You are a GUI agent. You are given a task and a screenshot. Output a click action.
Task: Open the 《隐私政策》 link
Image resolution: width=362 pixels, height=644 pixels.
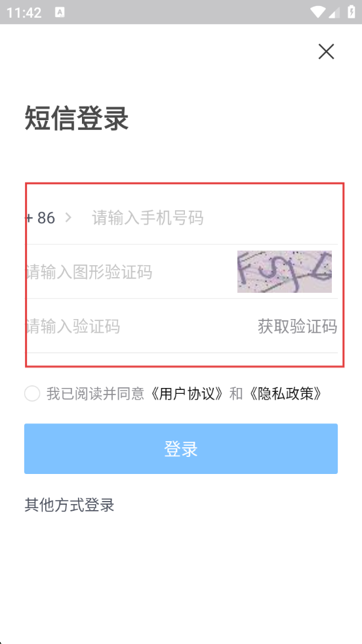click(x=285, y=394)
